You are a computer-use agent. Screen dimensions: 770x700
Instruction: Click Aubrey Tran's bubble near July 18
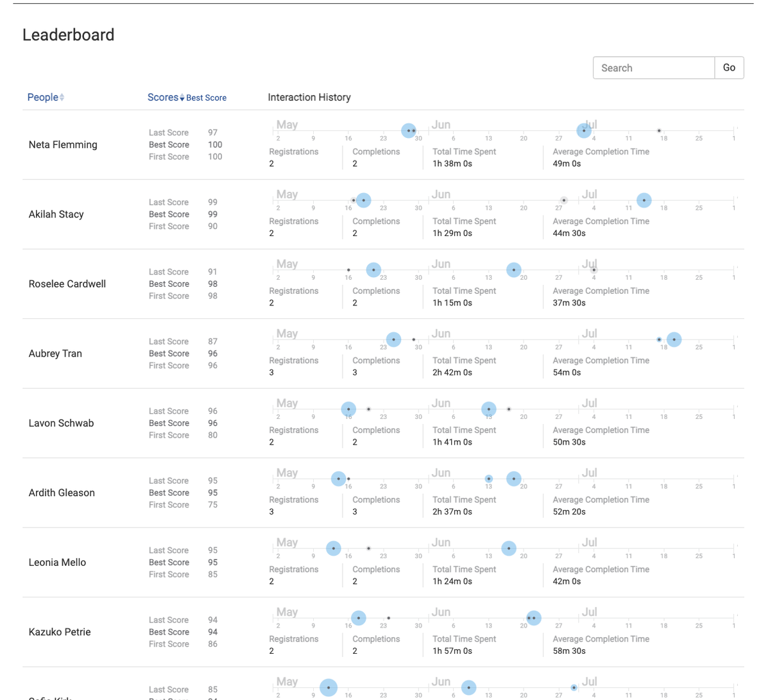(674, 339)
